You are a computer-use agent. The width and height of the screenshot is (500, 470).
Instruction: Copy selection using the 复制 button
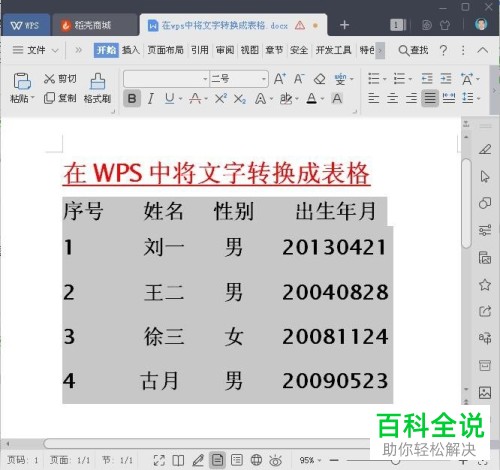tap(60, 98)
